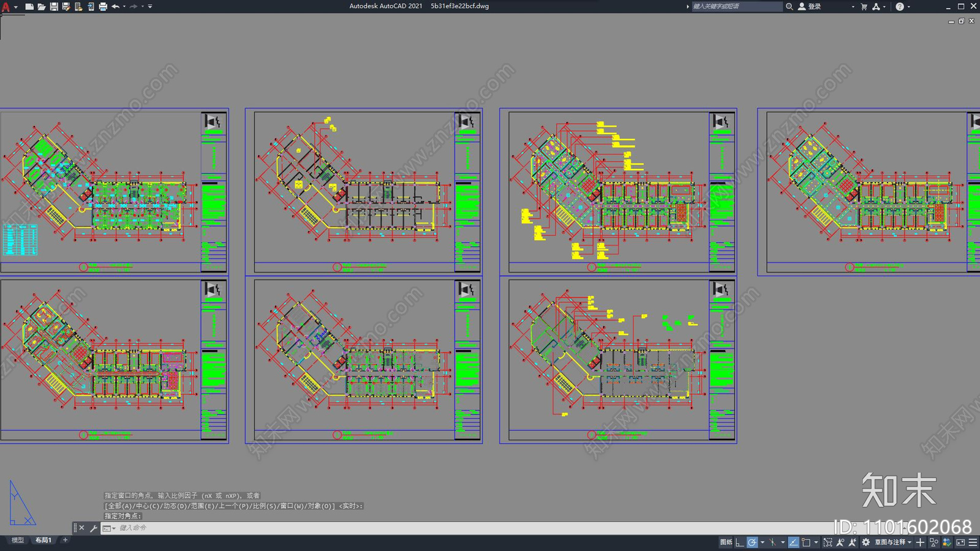Undo the last action
The height and width of the screenshot is (551, 980).
(115, 7)
